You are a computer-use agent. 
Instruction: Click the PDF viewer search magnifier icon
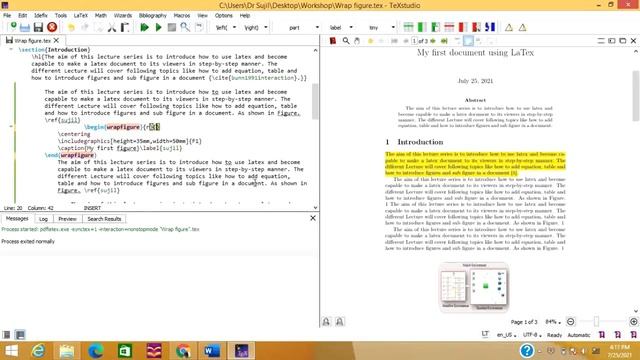(346, 41)
